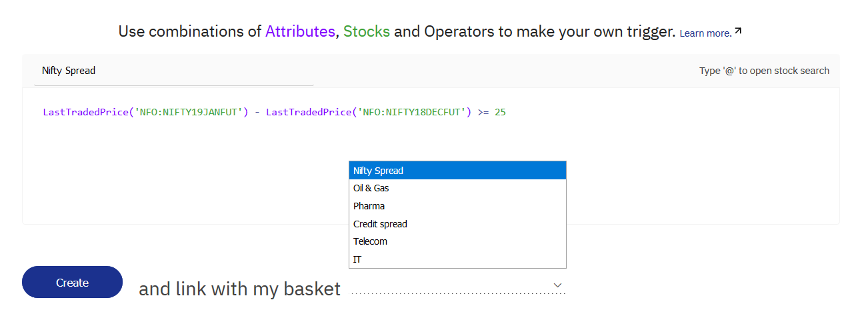Click the Create button
The height and width of the screenshot is (320, 868).
click(72, 282)
